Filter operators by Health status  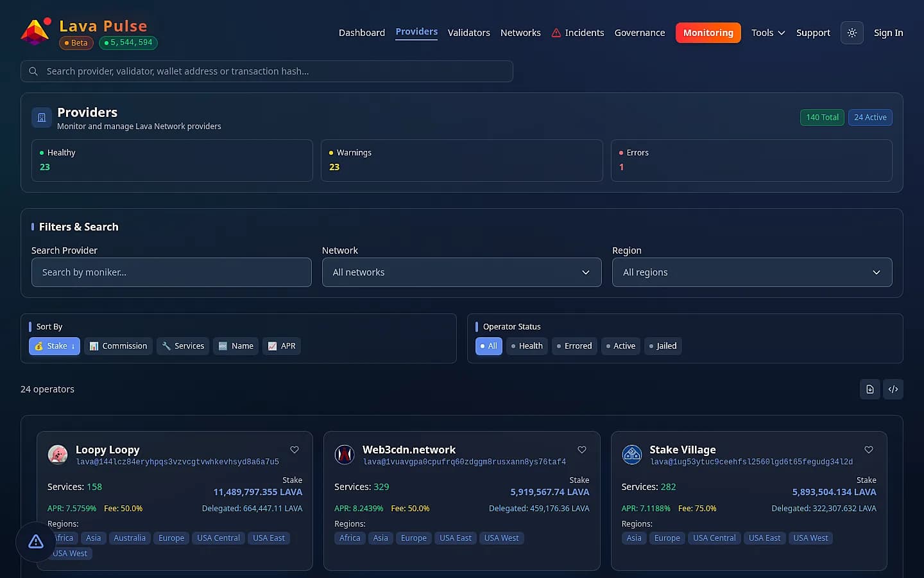pyautogui.click(x=527, y=346)
